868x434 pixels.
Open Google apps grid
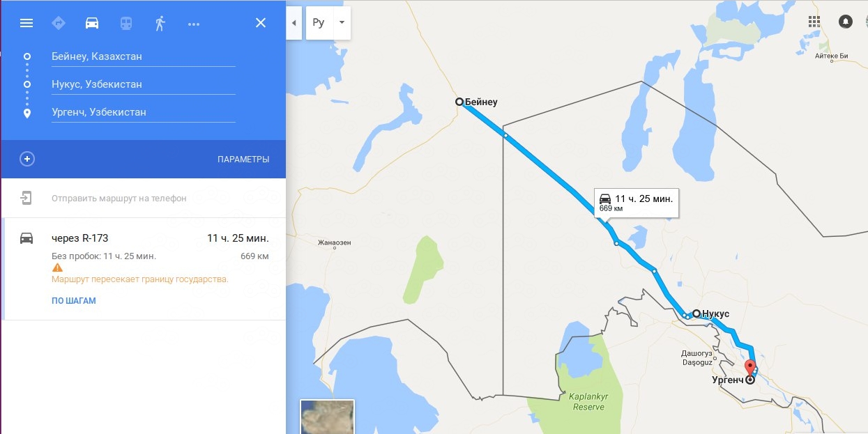click(x=814, y=22)
